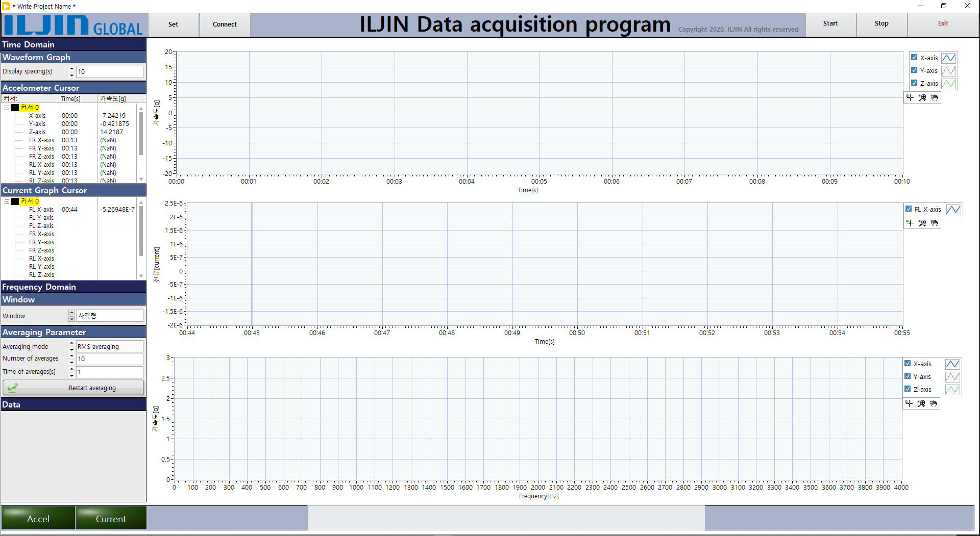Image resolution: width=980 pixels, height=536 pixels.
Task: Select cursor tool on waveform graph palette
Action: pyautogui.click(x=910, y=97)
